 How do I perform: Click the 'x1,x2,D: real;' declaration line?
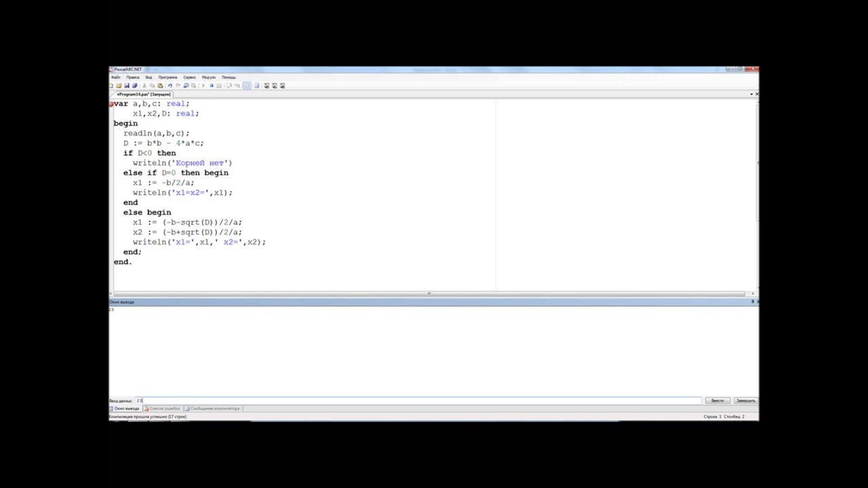[x=165, y=114]
